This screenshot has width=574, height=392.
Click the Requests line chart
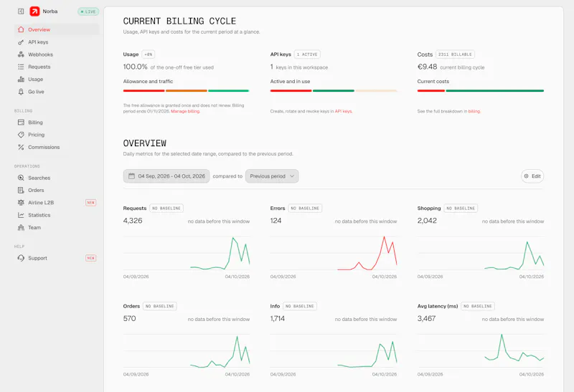pyautogui.click(x=187, y=254)
